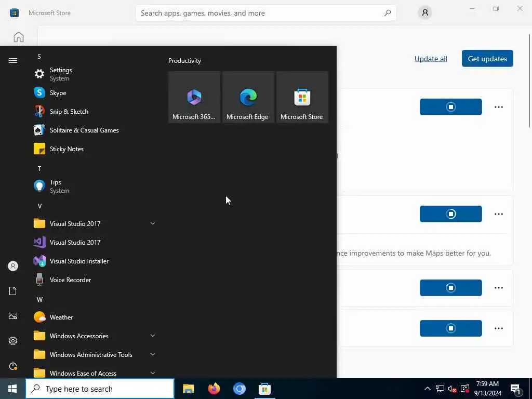The width and height of the screenshot is (532, 399).
Task: Launch Visual Studio Installer
Action: (95, 261)
